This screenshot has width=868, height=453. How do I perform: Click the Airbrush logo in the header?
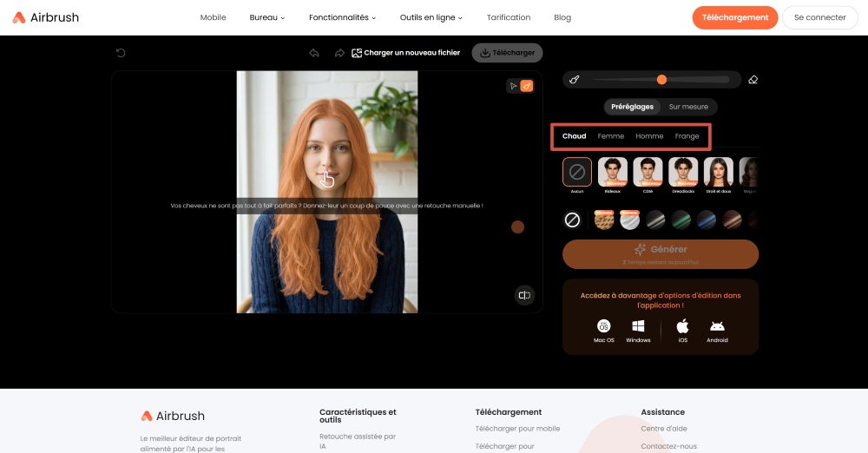coord(45,17)
